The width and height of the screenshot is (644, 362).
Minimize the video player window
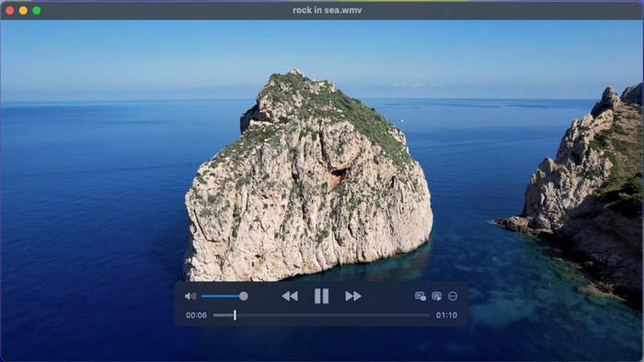[x=23, y=11]
